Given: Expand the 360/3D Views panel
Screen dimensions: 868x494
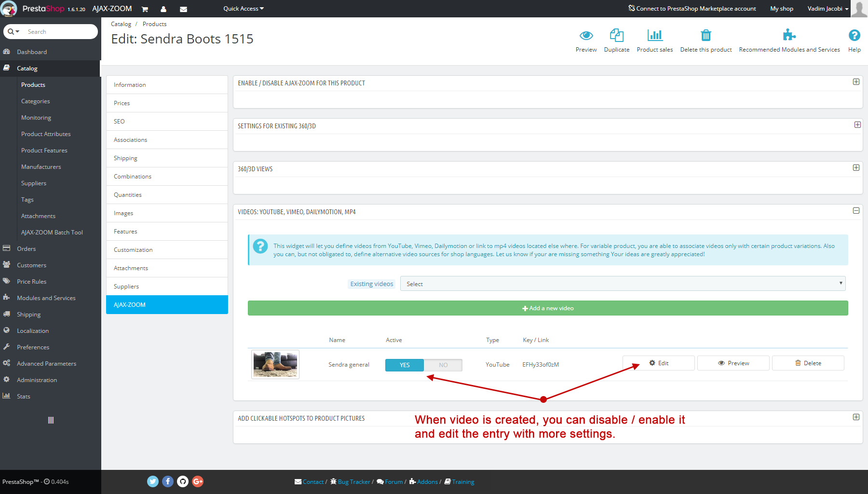Looking at the screenshot, I should 856,168.
